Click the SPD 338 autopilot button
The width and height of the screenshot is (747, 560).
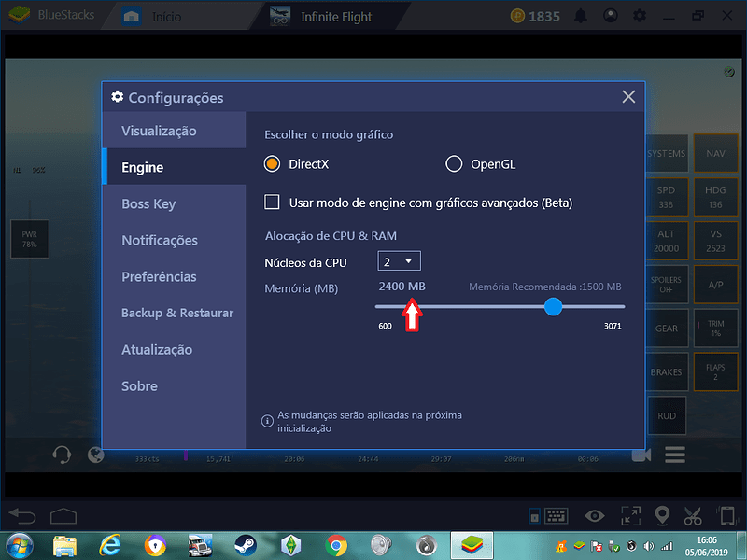[667, 197]
